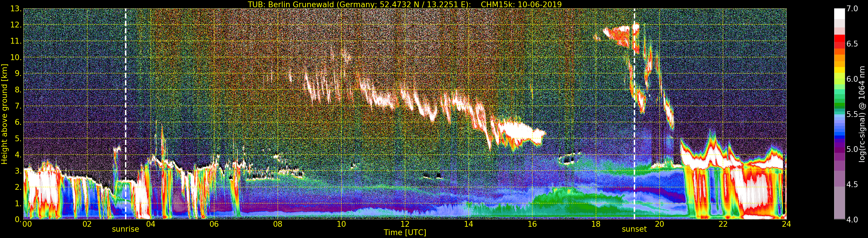Click the colorbar tick label '5.0'
Image resolution: width=868 pixels, height=238 pixels.
point(852,149)
